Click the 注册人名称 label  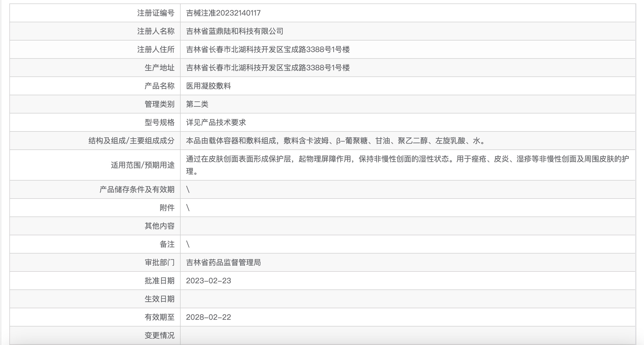pyautogui.click(x=156, y=31)
